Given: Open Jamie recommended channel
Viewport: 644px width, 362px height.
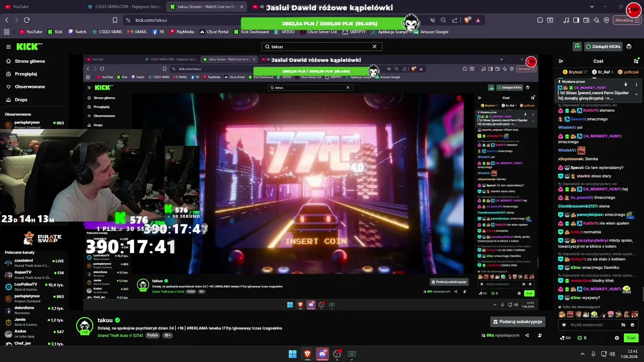Looking at the screenshot, I should click(34, 322).
